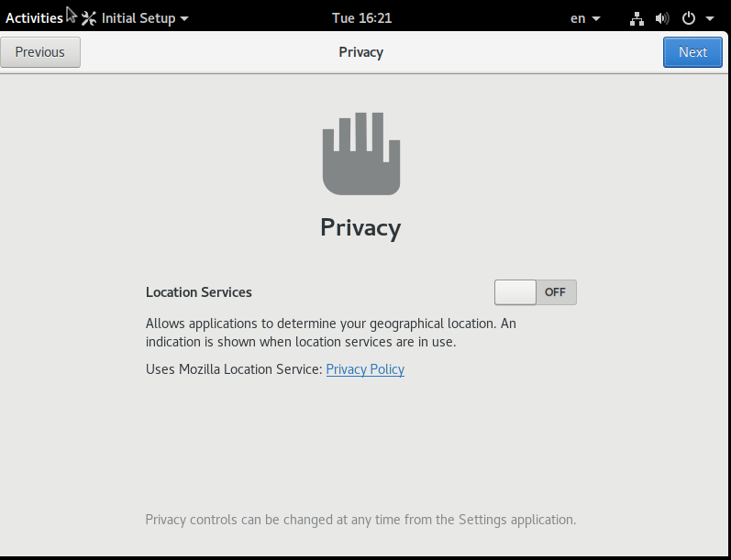The width and height of the screenshot is (731, 560).
Task: Open the Activities overview
Action: 34,18
